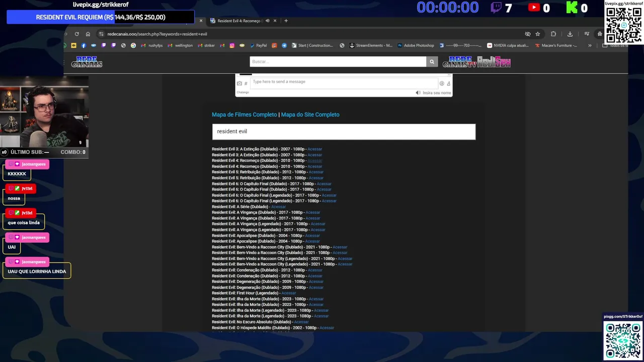The image size is (644, 362).
Task: Click the Buscar search field in header
Action: tap(338, 61)
